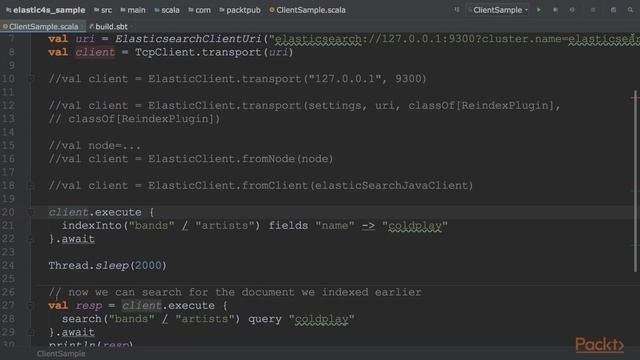Switch to the build.sbt editor tab
Viewport: 640px width, 360px height.
(108, 27)
